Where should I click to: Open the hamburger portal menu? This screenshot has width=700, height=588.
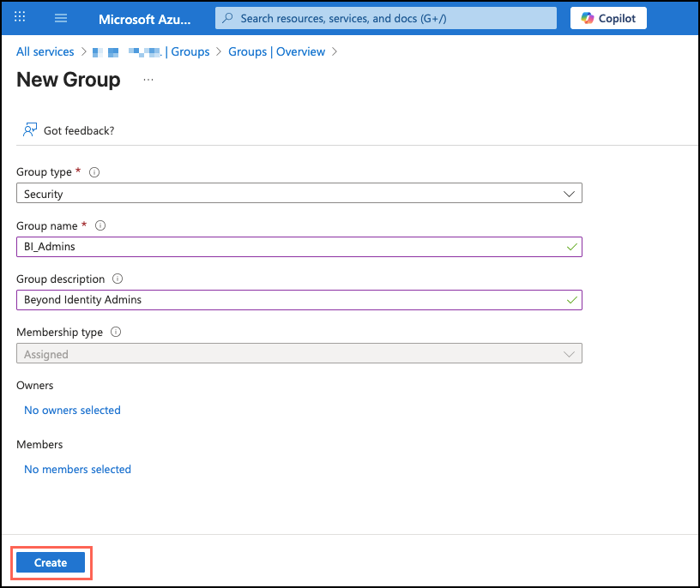point(61,18)
